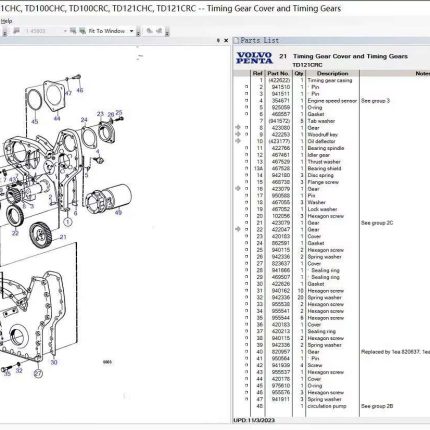Sort by the Description column header
This screenshot has height=430, width=430.
pos(332,73)
